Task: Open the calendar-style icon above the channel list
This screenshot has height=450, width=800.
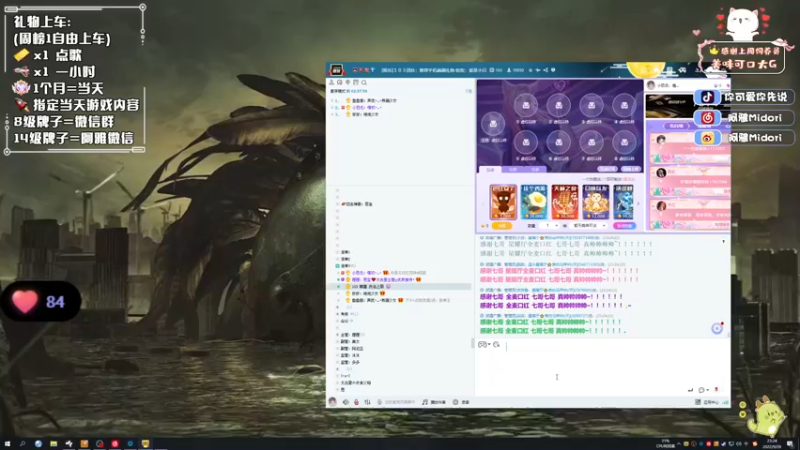Action: coord(356,82)
